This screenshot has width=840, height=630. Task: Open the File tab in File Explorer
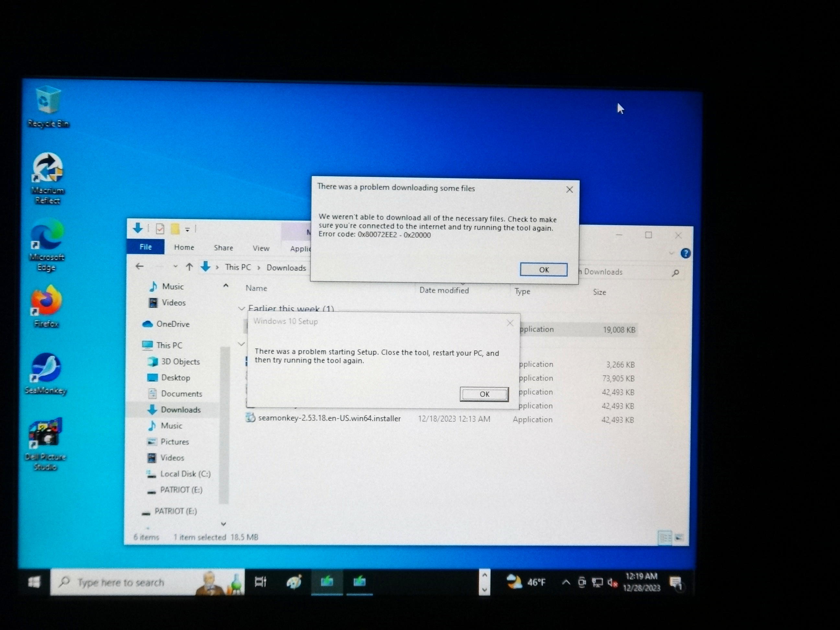point(146,247)
